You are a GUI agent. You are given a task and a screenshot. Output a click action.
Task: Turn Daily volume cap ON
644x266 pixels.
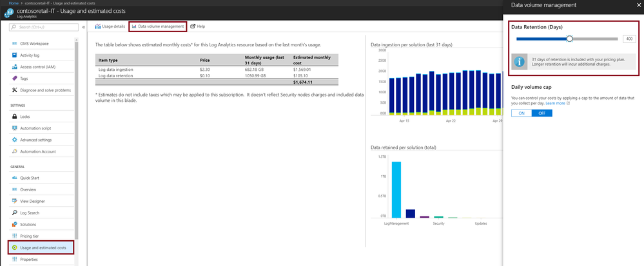coord(522,113)
